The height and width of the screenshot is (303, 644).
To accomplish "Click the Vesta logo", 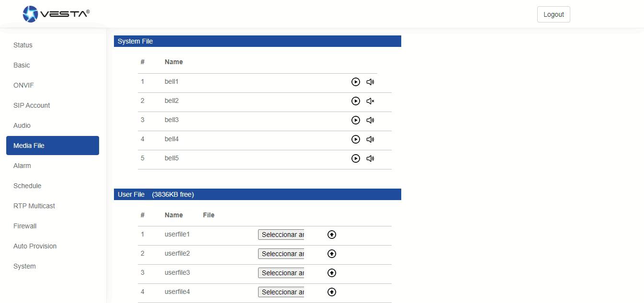I will click(56, 14).
